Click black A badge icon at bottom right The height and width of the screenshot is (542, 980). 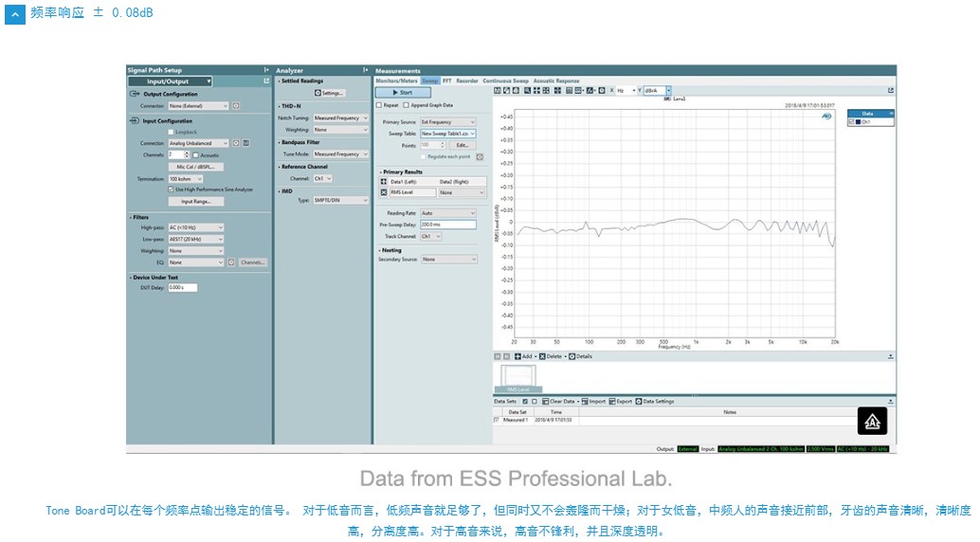coord(873,422)
